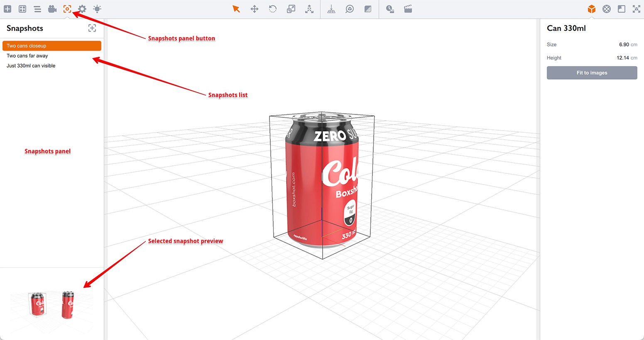Activate the four-arrow move tool

[255, 9]
